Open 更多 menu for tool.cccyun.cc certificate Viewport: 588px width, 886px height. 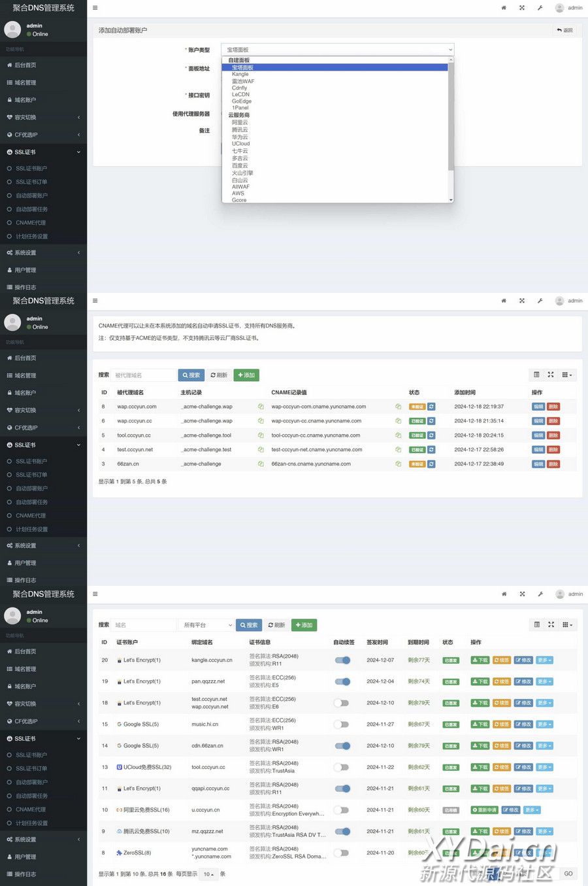pyautogui.click(x=544, y=768)
